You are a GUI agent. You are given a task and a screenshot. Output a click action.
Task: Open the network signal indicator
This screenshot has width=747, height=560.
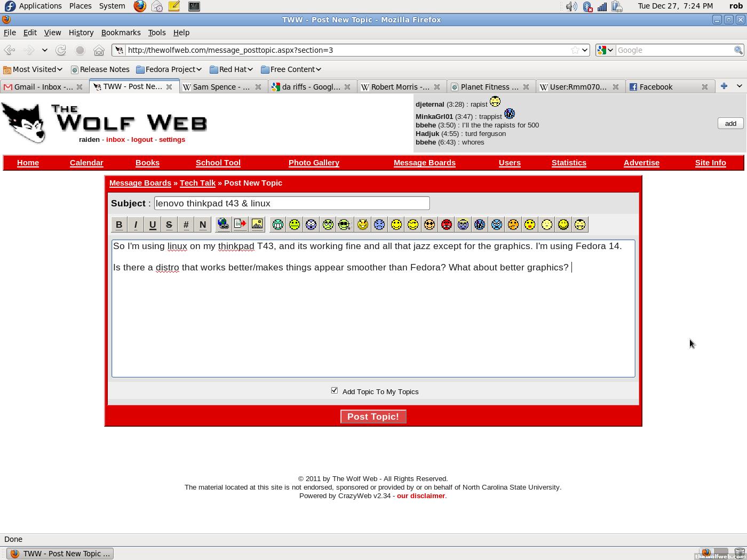click(602, 6)
